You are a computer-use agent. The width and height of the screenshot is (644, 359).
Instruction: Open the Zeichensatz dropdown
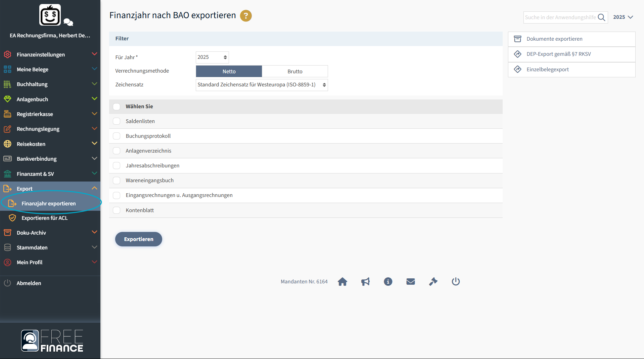(262, 85)
